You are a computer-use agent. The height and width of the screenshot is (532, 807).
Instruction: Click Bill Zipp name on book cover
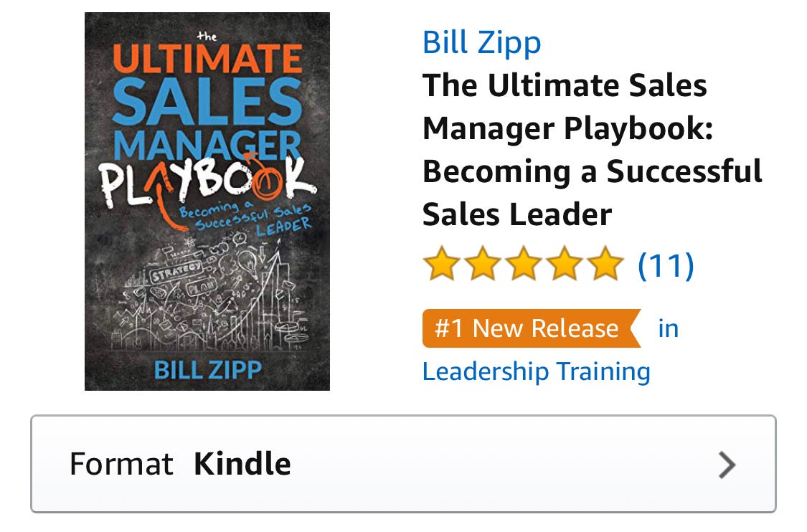pyautogui.click(x=208, y=370)
